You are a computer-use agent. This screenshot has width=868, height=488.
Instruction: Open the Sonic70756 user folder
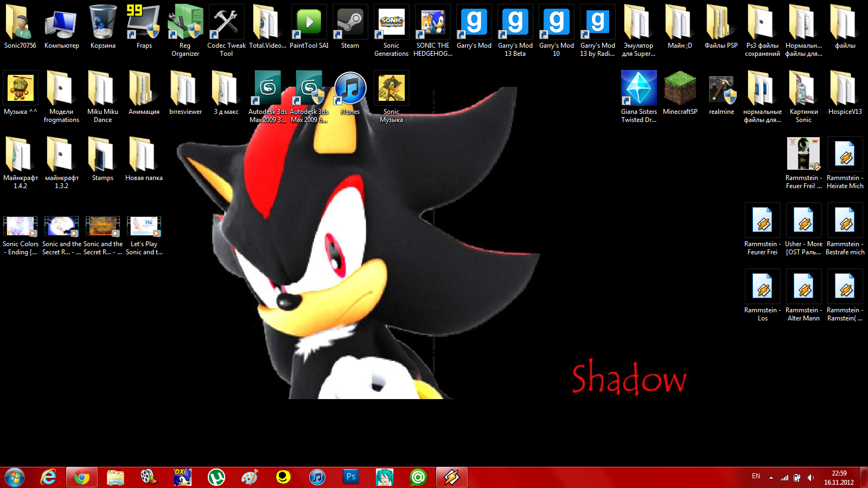(x=20, y=27)
